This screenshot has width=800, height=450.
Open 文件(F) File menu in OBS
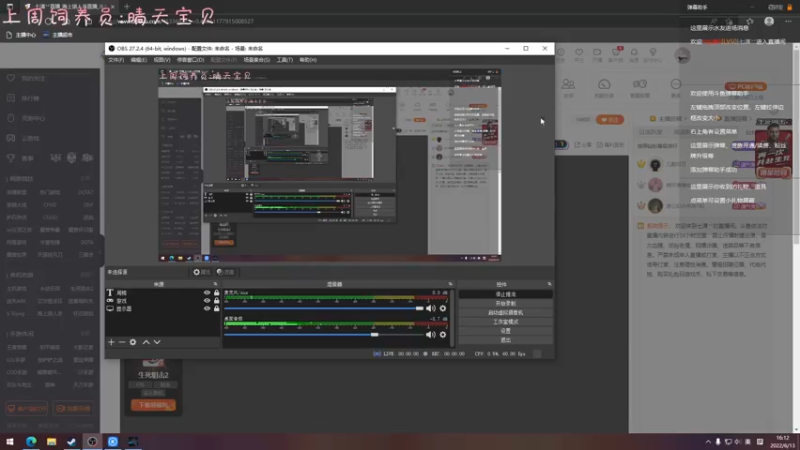pyautogui.click(x=116, y=60)
